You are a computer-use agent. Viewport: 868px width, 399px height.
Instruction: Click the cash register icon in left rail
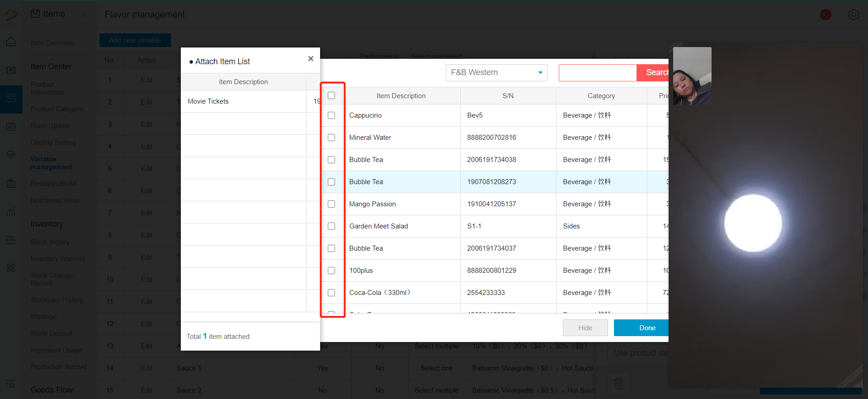11,70
